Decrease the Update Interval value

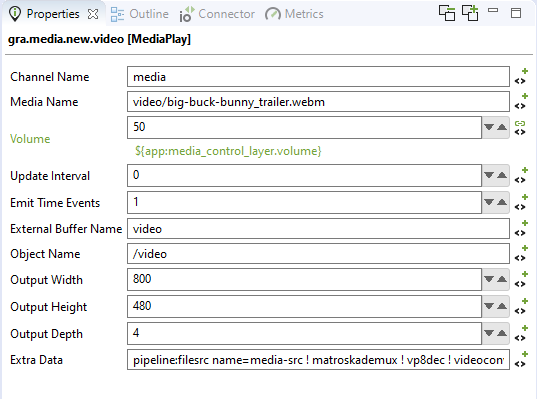coord(489,175)
